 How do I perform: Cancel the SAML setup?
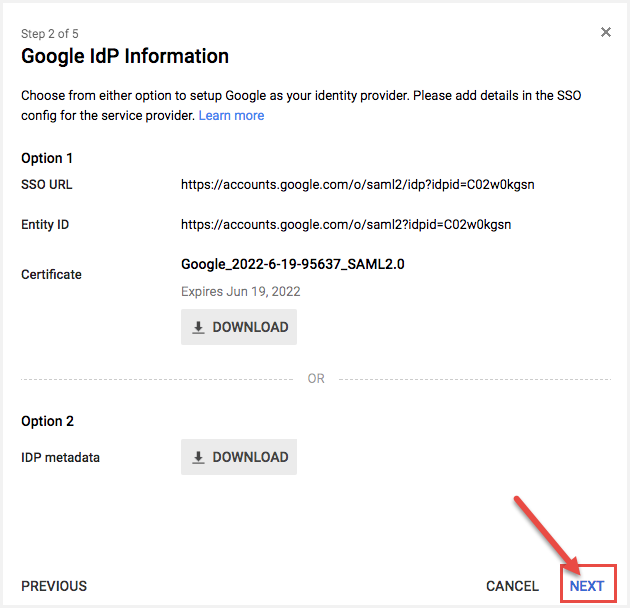(512, 586)
